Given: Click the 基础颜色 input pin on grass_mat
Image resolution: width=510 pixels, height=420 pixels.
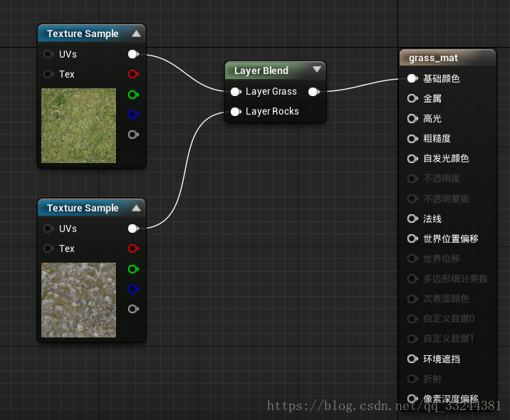Looking at the screenshot, I should pos(412,78).
